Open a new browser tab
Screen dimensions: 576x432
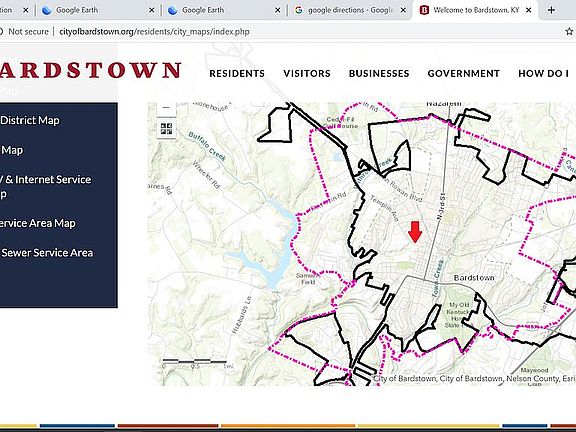(x=551, y=11)
